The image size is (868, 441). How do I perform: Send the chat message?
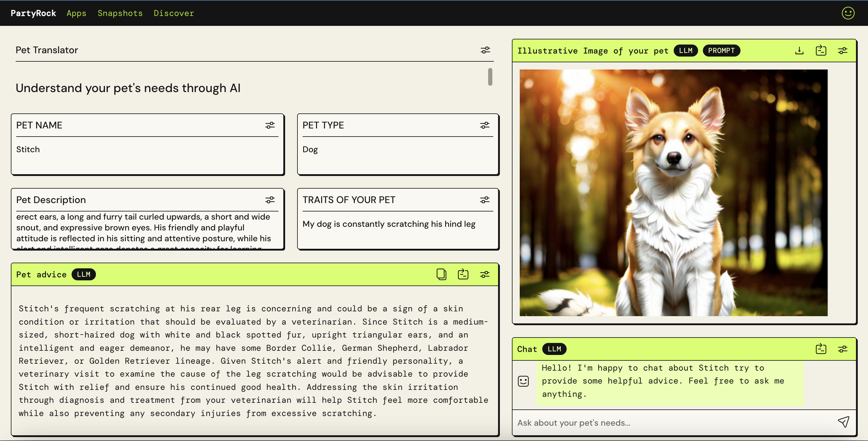843,422
